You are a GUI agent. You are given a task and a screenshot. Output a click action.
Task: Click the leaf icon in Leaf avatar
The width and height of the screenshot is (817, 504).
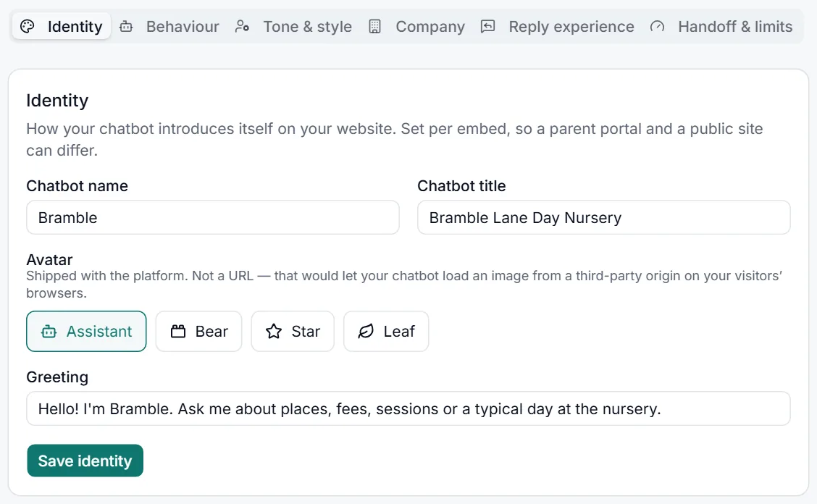[x=366, y=332]
